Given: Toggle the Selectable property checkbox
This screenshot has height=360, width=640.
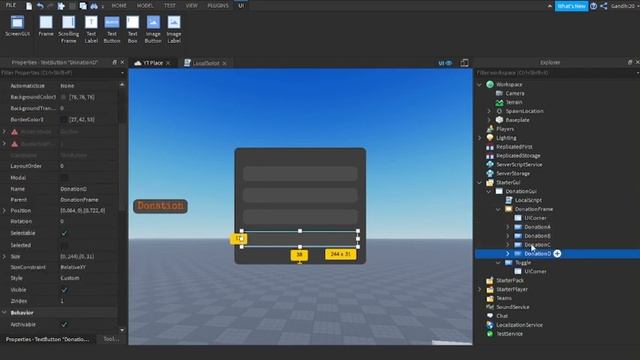Looking at the screenshot, I should point(64,233).
